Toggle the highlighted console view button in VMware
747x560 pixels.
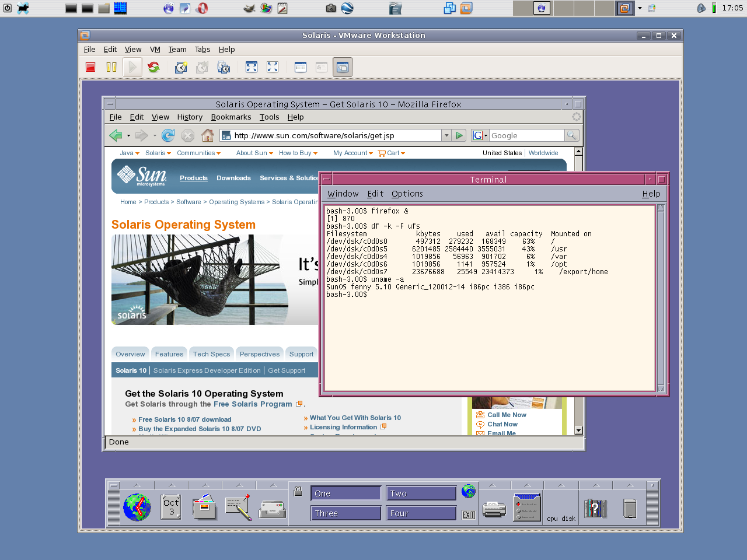click(x=343, y=67)
